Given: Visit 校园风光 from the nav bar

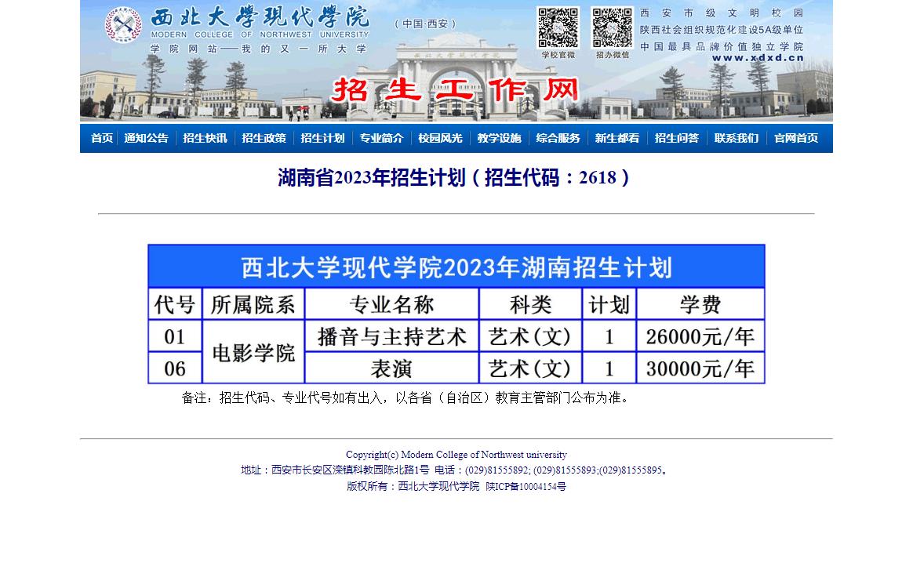Looking at the screenshot, I should pos(440,138).
